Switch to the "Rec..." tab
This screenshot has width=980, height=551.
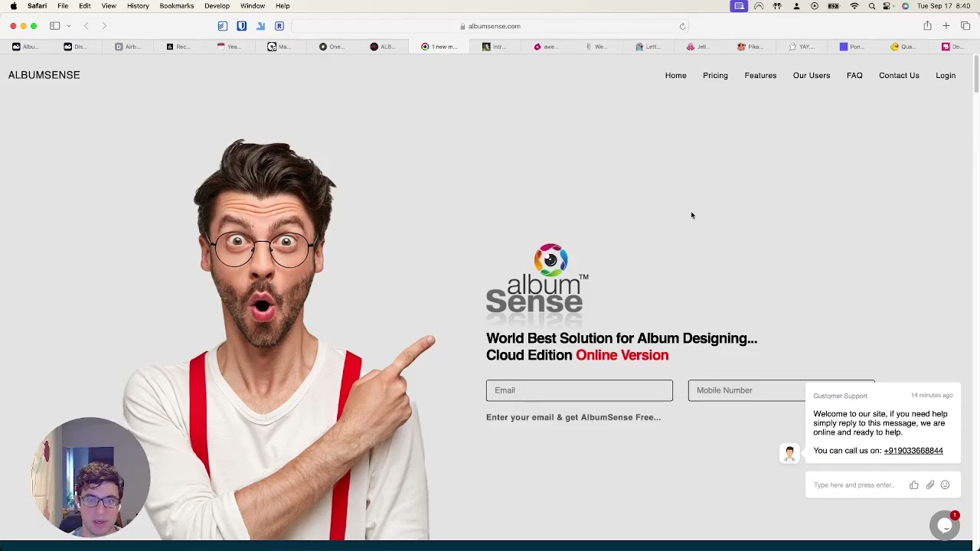tap(178, 47)
